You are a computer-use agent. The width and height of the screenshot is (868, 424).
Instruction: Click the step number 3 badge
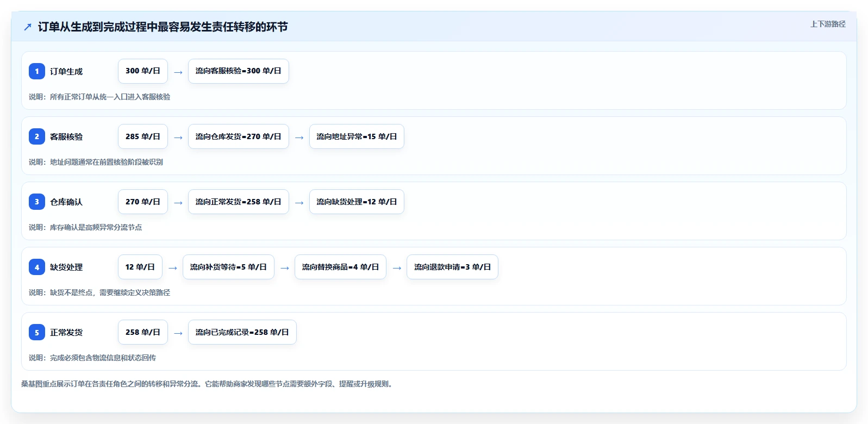click(37, 202)
